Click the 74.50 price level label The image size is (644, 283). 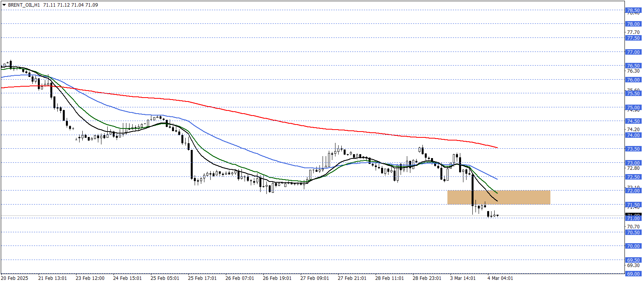pyautogui.click(x=633, y=121)
